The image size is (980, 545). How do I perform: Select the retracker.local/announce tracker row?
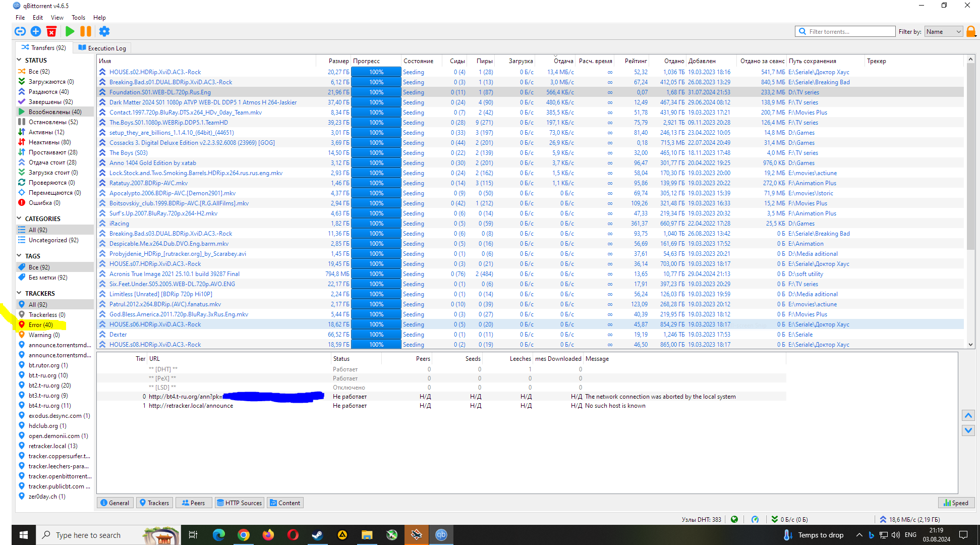(x=441, y=405)
